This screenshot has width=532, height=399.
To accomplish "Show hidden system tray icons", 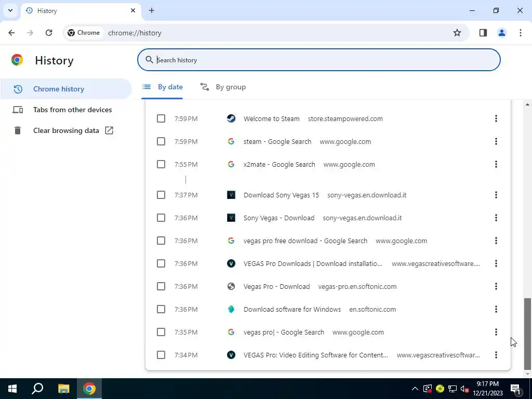I will [x=415, y=389].
